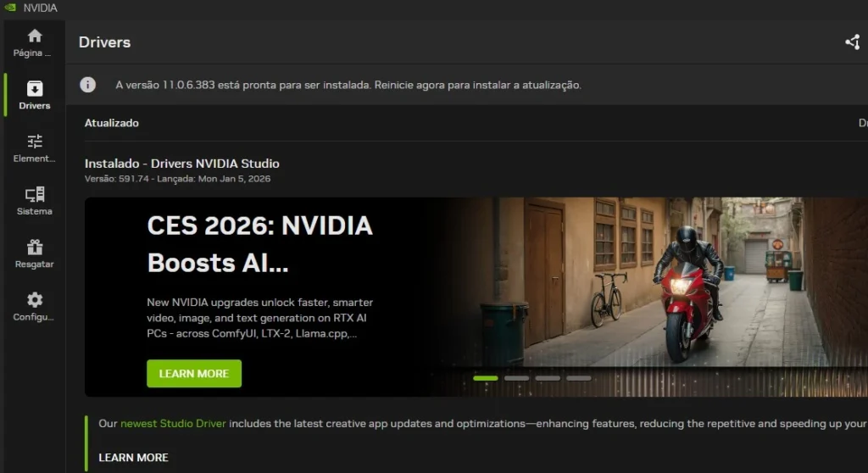Open the Resgatar gift icon
The width and height of the screenshot is (868, 473).
34,247
